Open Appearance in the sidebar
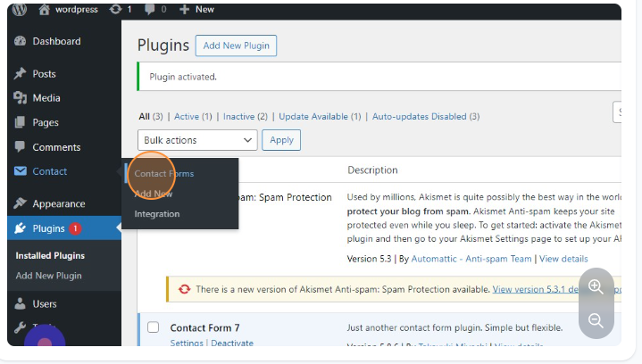The width and height of the screenshot is (642, 364). coord(59,203)
